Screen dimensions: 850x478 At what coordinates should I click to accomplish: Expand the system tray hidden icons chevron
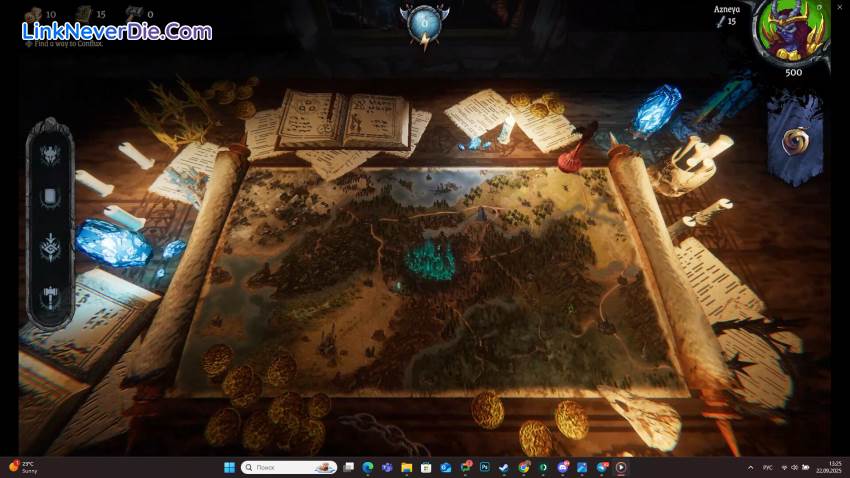tap(751, 467)
